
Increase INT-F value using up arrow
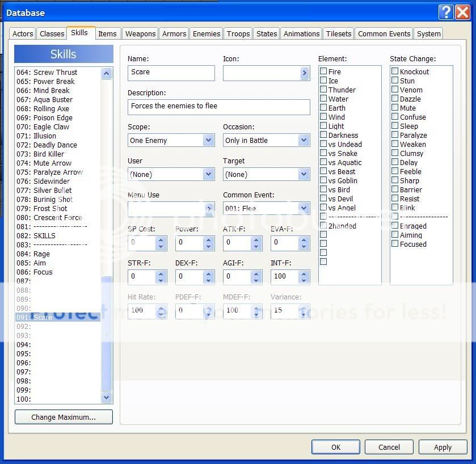tap(304, 273)
